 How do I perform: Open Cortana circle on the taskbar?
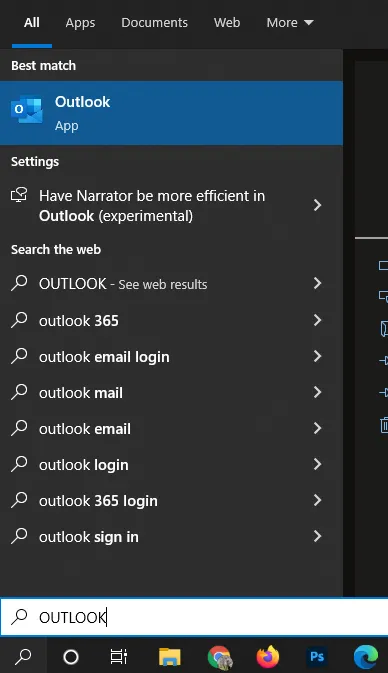click(71, 657)
